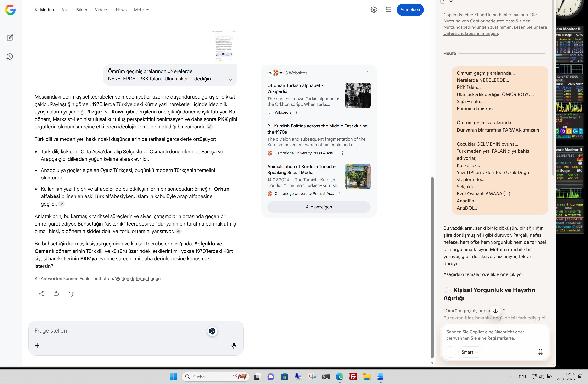Switch to the News tab
Image resolution: width=588 pixels, height=384 pixels.
point(121,10)
